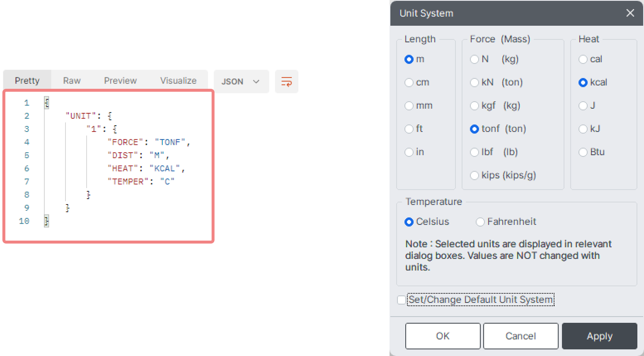Click line number 10 in gutter
The image size is (644, 356).
coord(24,221)
